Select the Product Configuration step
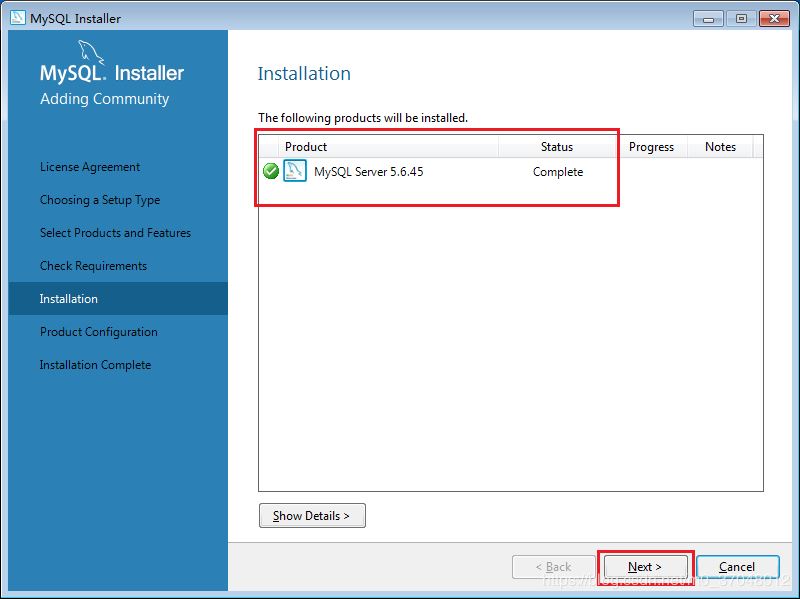The image size is (800, 599). click(99, 332)
